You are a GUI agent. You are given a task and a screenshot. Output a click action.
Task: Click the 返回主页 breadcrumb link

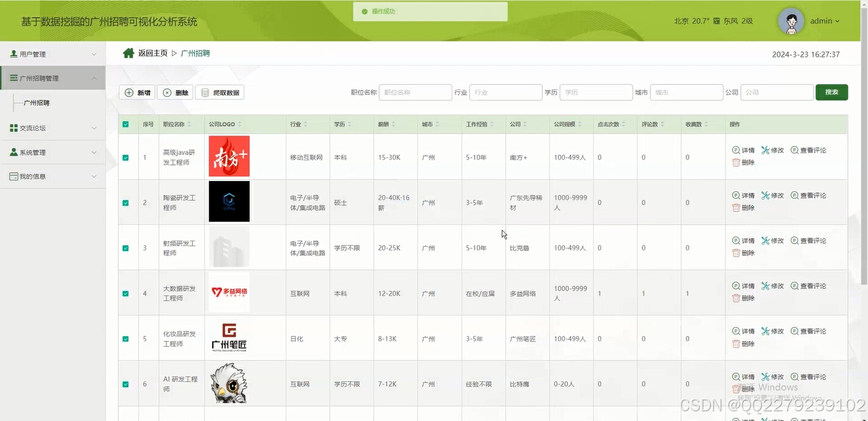click(x=152, y=53)
